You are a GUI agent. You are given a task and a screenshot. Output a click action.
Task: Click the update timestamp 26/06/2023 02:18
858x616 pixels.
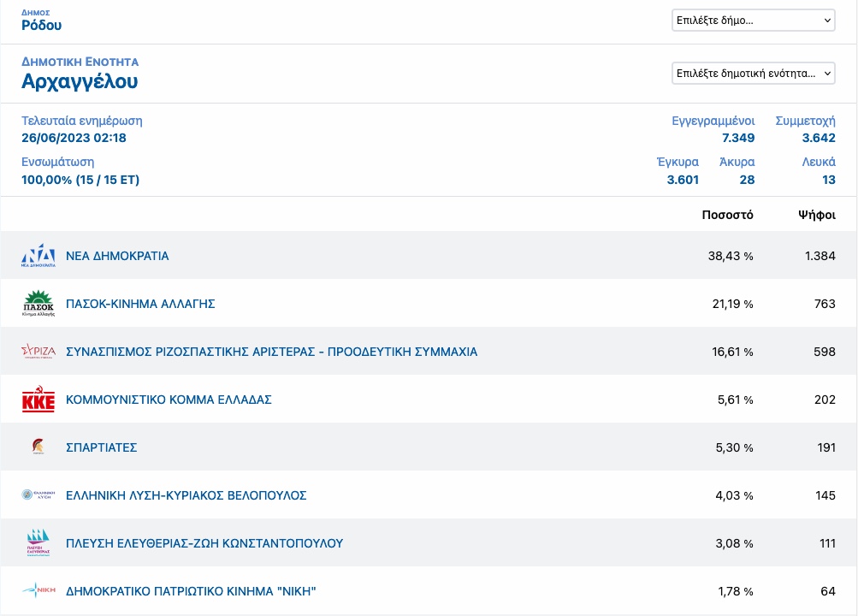click(74, 138)
